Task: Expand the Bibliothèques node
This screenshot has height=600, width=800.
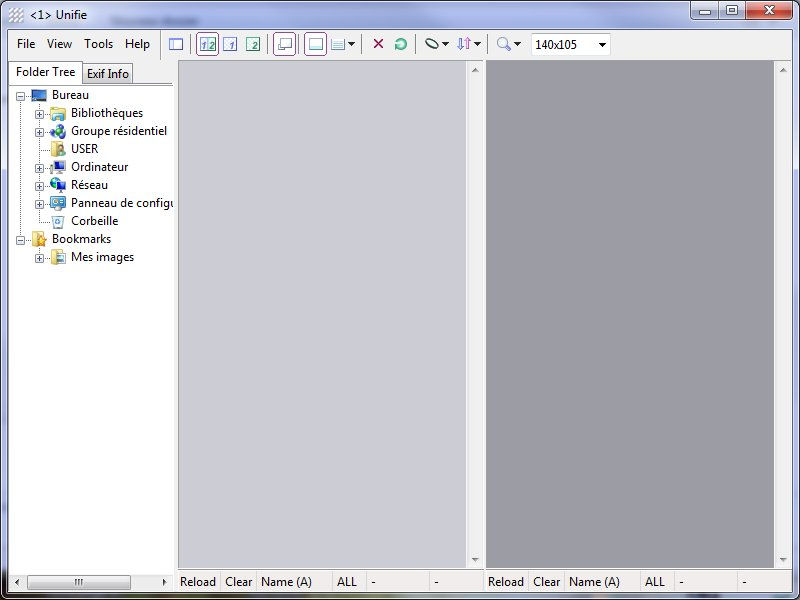Action: (39, 114)
